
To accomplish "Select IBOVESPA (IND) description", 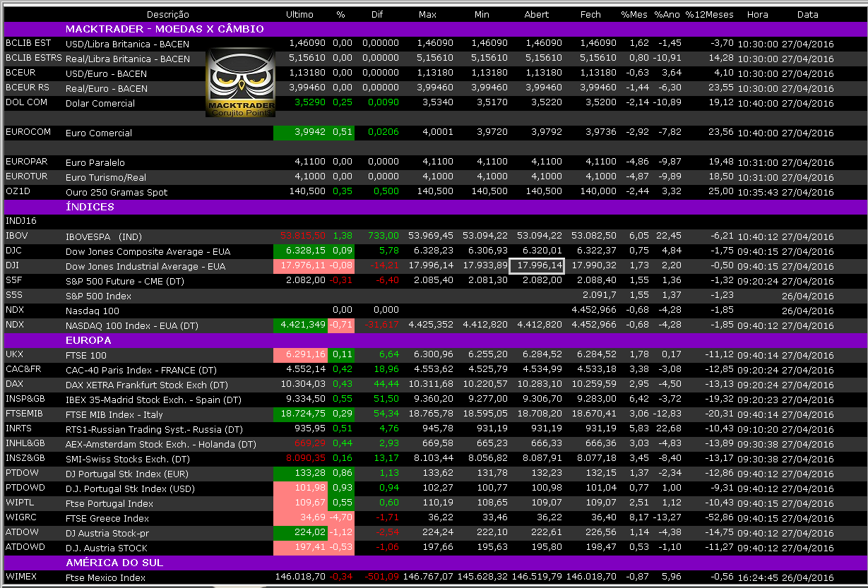I will click(104, 236).
